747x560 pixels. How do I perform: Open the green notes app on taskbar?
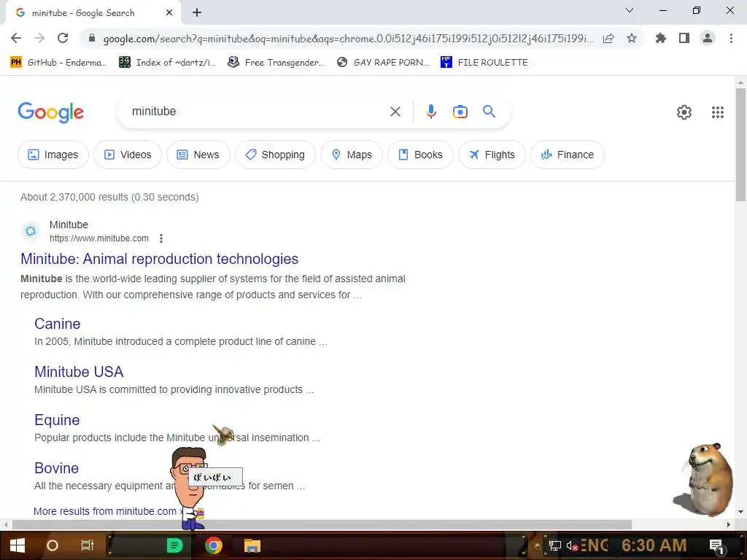[174, 545]
